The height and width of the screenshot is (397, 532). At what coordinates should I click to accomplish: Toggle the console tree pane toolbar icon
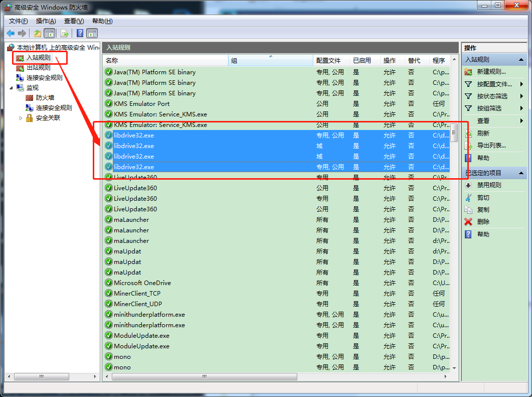coord(50,33)
